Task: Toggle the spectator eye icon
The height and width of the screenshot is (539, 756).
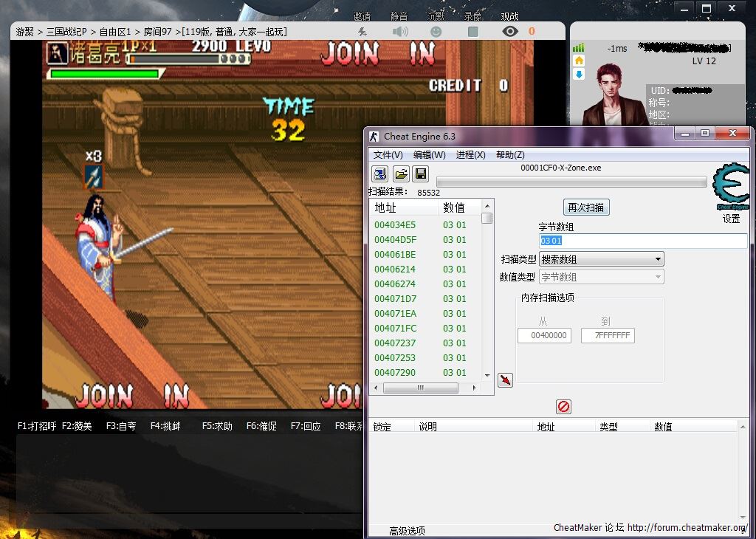Action: point(509,32)
